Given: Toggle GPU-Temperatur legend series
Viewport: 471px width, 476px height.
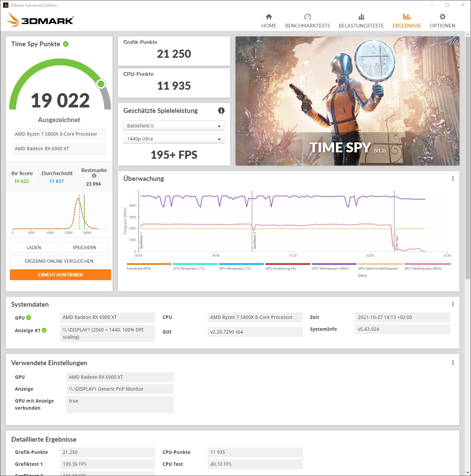Looking at the screenshot, I should tap(241, 266).
